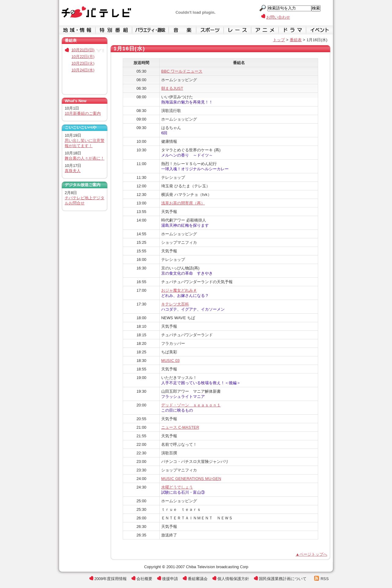Open the BBC ワールドニュース program link
Screen dimensions: 392x588
pos(182,71)
